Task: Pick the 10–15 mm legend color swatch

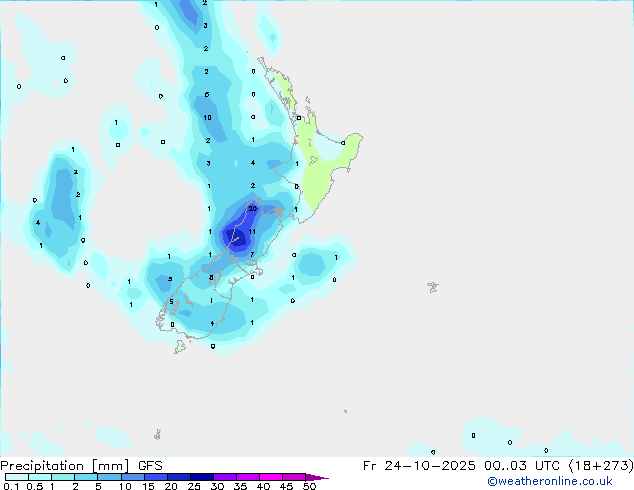Action: [x=132, y=477]
